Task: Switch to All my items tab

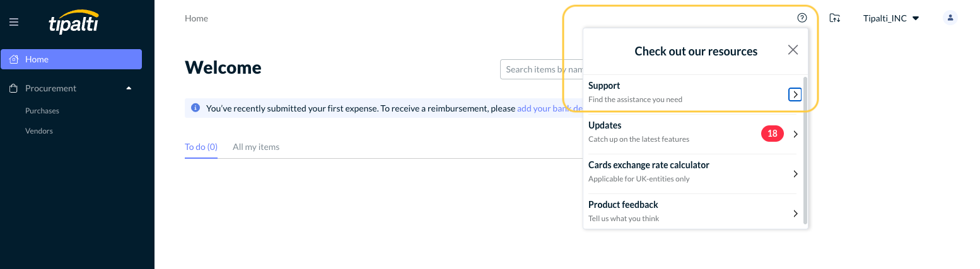Action: point(256,147)
